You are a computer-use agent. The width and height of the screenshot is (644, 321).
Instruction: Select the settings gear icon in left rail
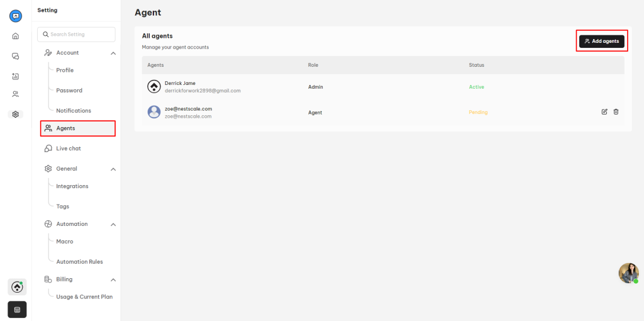coord(16,115)
